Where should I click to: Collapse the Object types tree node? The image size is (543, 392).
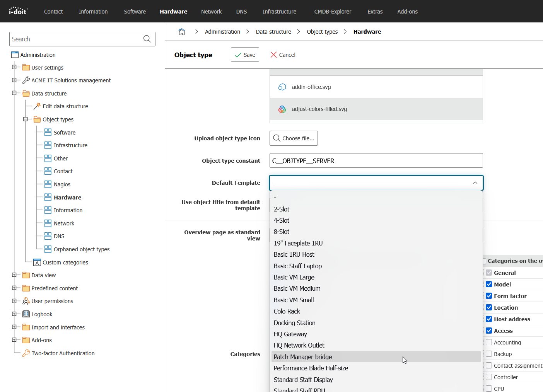click(26, 119)
